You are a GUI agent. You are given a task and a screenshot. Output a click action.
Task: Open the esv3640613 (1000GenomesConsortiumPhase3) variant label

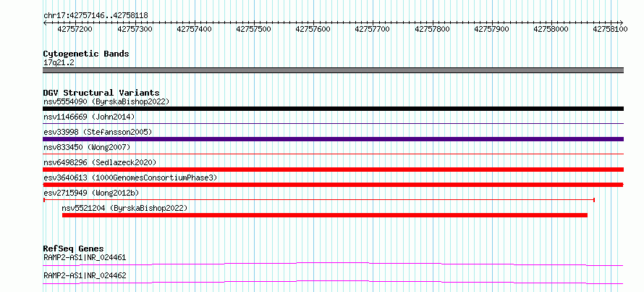pos(130,178)
